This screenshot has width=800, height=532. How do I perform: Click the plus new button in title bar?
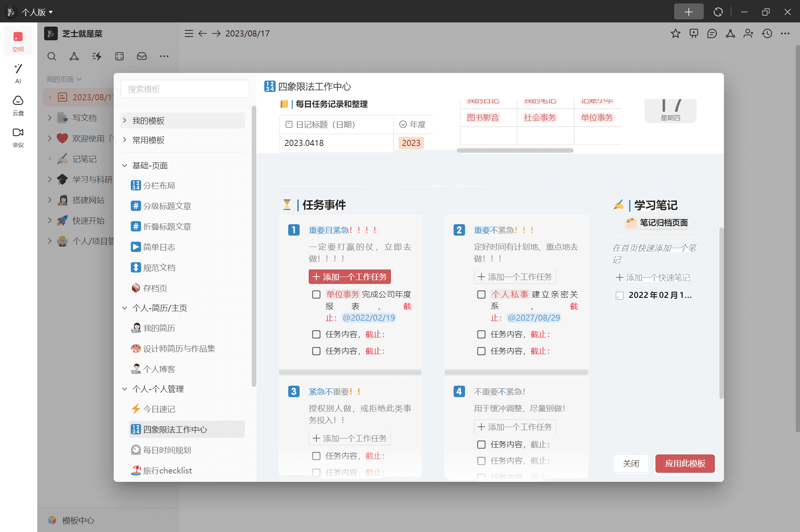(x=689, y=12)
